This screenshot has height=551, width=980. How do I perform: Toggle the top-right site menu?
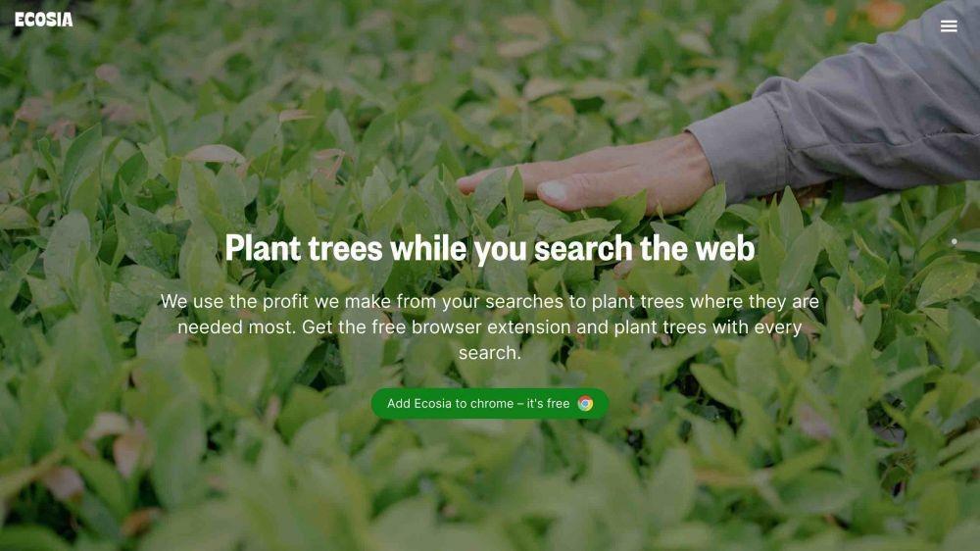click(948, 26)
